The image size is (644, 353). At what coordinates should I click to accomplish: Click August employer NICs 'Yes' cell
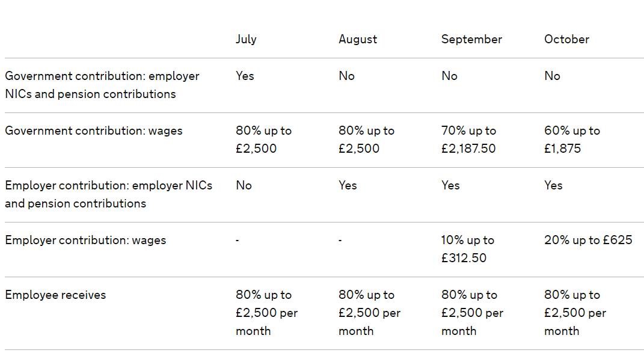click(348, 186)
